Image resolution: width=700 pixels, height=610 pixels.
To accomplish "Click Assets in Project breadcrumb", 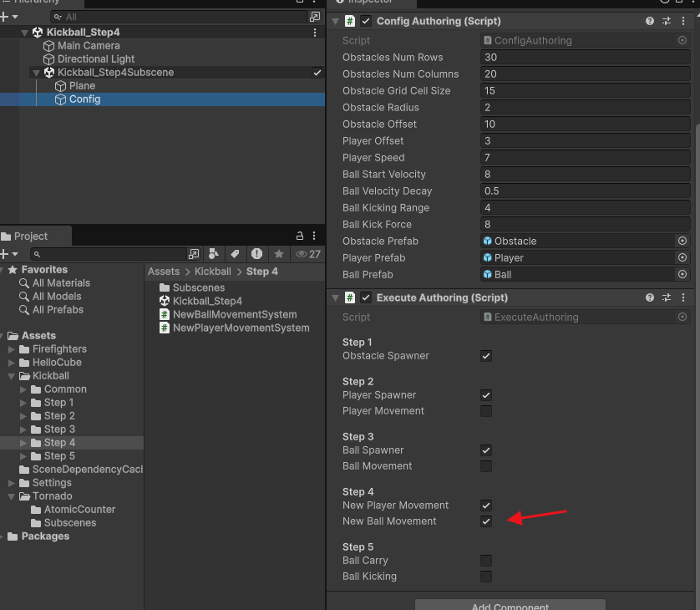I will pyautogui.click(x=164, y=272).
